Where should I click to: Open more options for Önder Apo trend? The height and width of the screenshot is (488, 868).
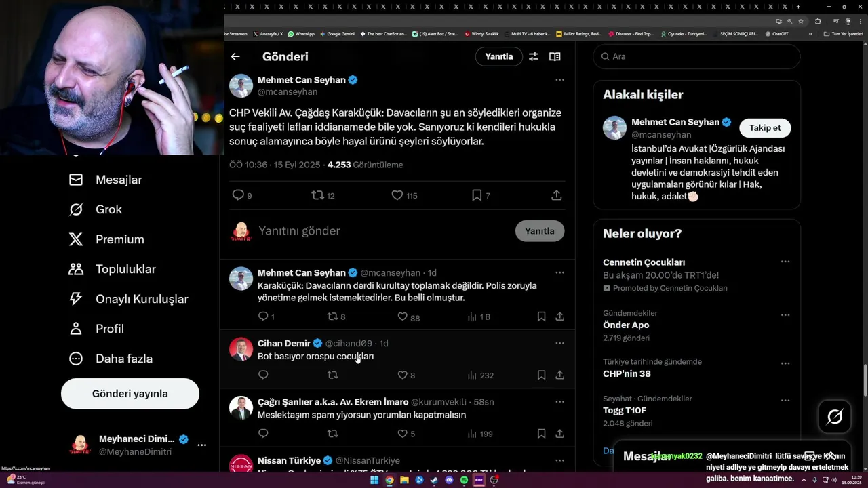[x=785, y=314]
